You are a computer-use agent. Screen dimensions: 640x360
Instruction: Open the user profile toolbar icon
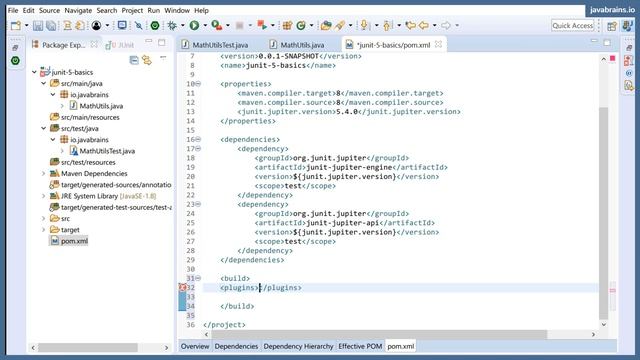pyautogui.click(x=96, y=26)
